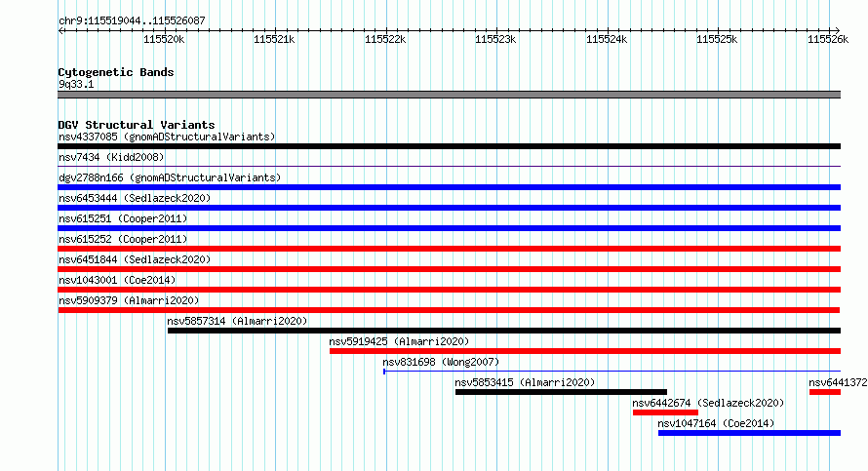This screenshot has height=471, width=868.
Task: Click the 115523k ruler tick label
Action: point(495,39)
